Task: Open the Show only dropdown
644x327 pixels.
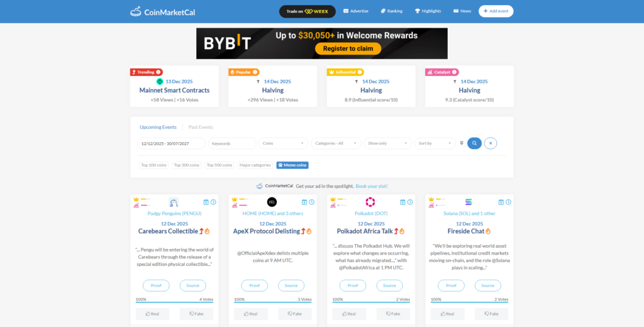Action: point(387,143)
